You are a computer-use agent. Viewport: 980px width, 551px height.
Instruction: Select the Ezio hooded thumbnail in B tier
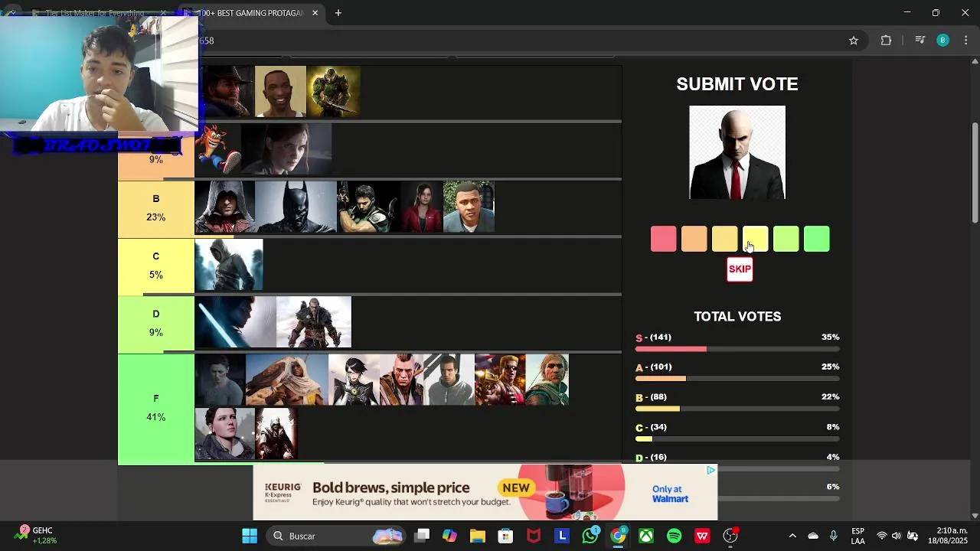tap(225, 207)
